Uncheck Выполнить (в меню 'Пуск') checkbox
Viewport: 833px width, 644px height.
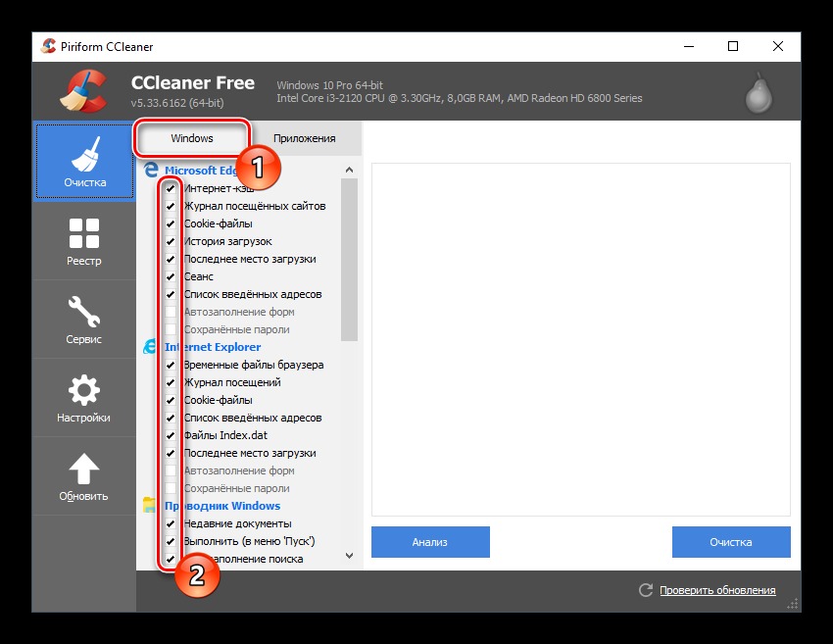coord(171,541)
